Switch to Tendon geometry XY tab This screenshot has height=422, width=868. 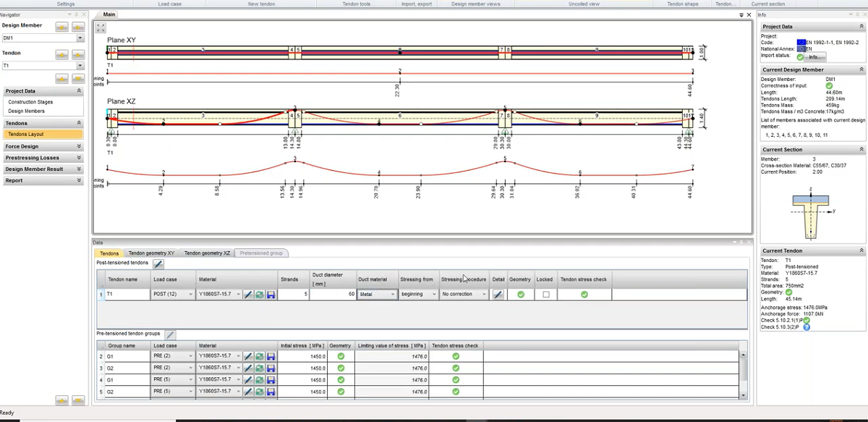151,253
